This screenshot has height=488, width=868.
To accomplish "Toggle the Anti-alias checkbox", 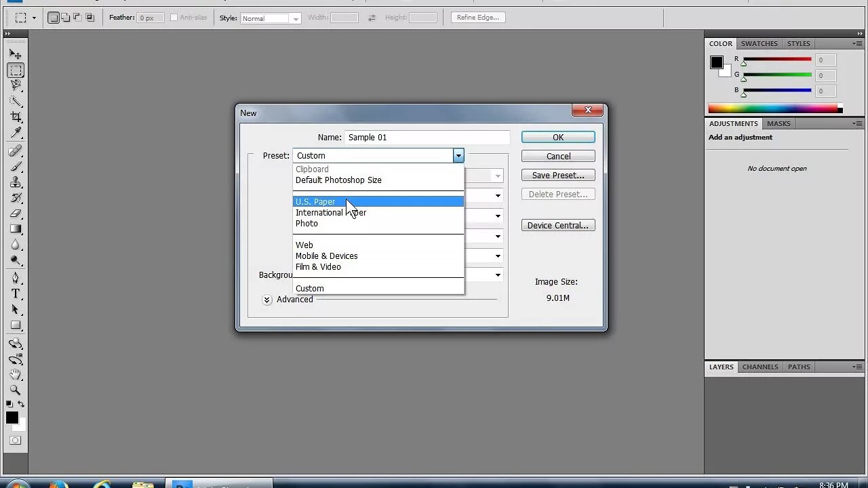I will pos(174,18).
